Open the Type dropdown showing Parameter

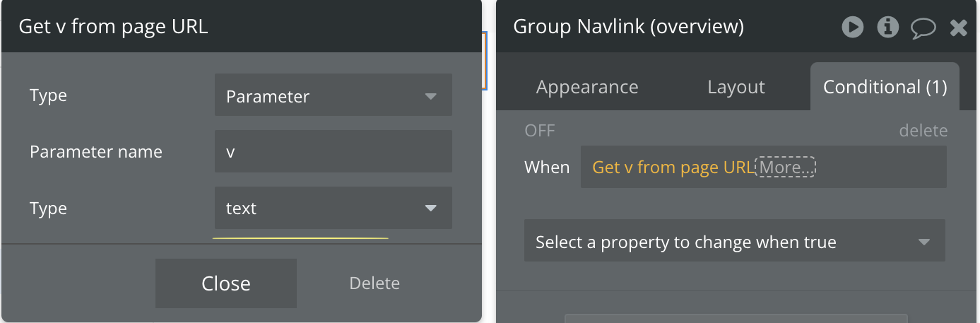pyautogui.click(x=333, y=95)
